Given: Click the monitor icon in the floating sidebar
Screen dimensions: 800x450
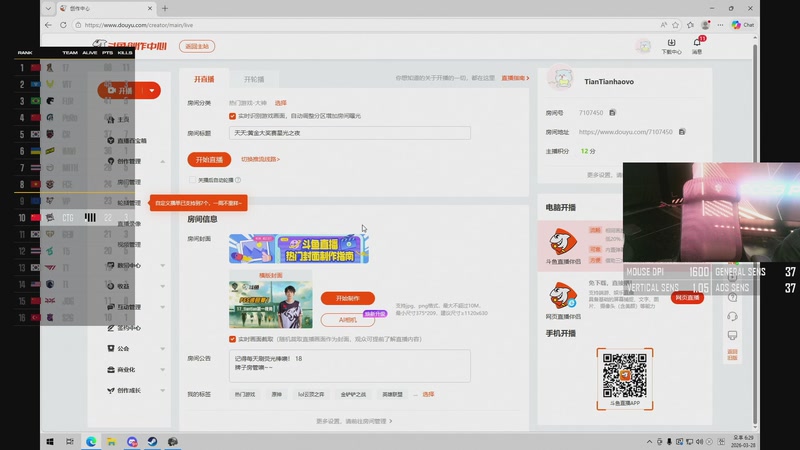Looking at the screenshot, I should [x=732, y=335].
